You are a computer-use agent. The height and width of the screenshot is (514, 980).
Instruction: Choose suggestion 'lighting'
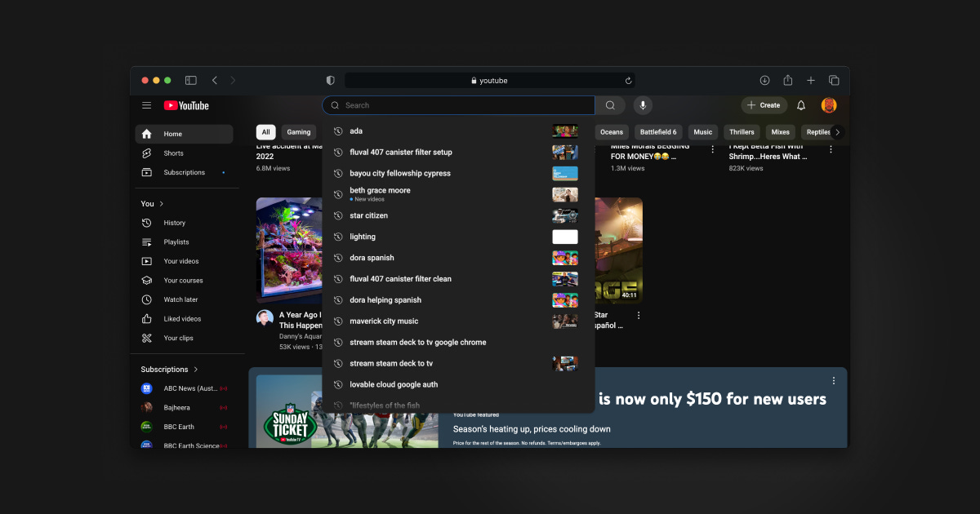point(458,237)
